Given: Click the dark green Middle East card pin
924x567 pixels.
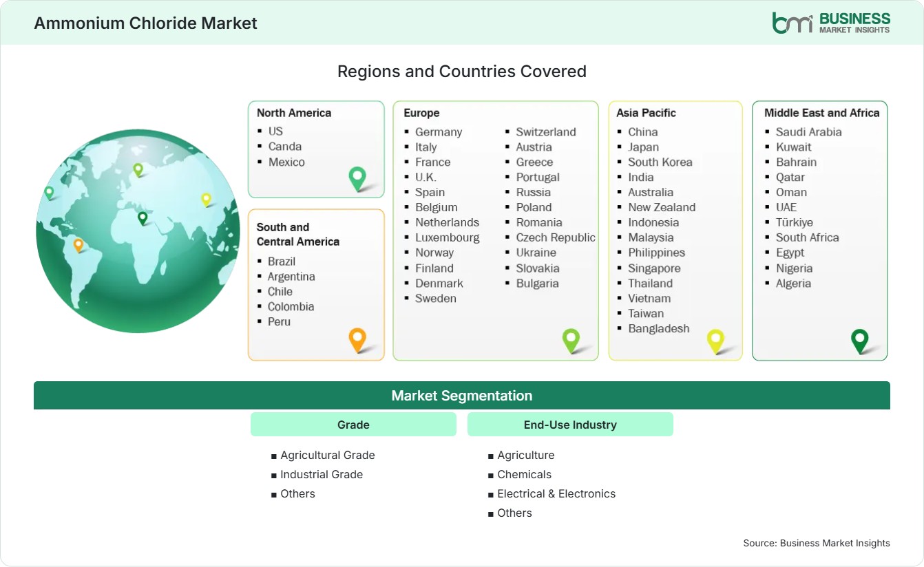Looking at the screenshot, I should coord(860,340).
